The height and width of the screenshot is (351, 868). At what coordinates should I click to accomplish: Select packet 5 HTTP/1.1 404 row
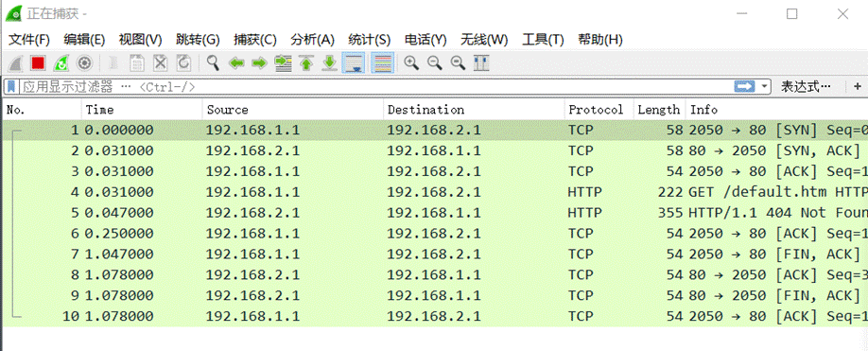click(x=436, y=213)
